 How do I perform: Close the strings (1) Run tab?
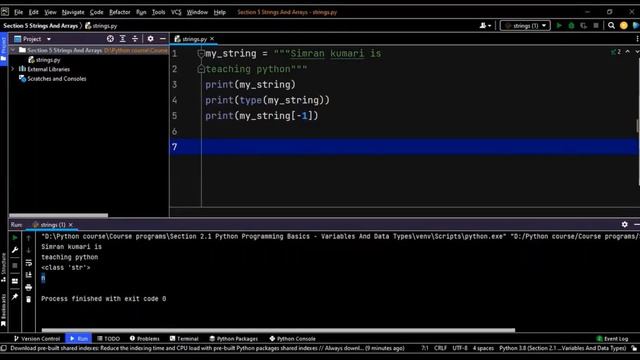pyautogui.click(x=71, y=224)
